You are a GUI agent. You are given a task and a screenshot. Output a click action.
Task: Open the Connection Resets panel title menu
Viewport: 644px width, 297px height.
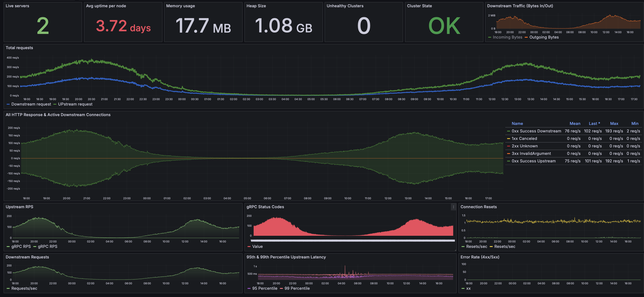[478, 207]
